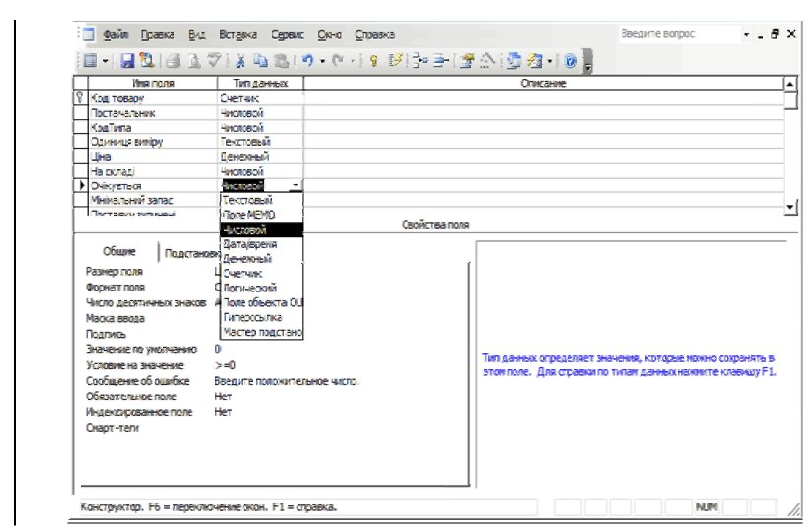Click the New Object toolbar icon
The width and height of the screenshot is (812, 529).
[x=535, y=61]
